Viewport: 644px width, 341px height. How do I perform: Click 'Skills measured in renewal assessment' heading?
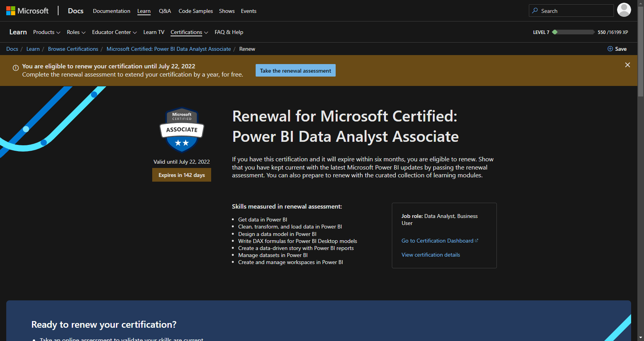click(x=287, y=206)
